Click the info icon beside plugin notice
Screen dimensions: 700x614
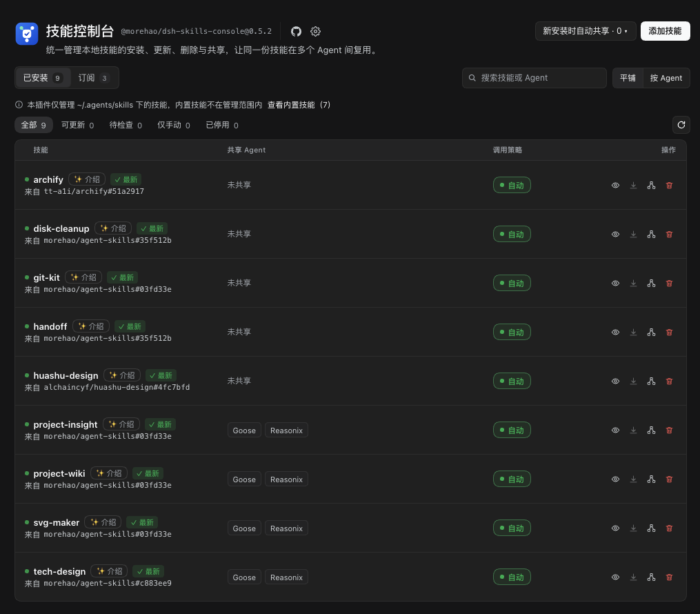(x=19, y=105)
